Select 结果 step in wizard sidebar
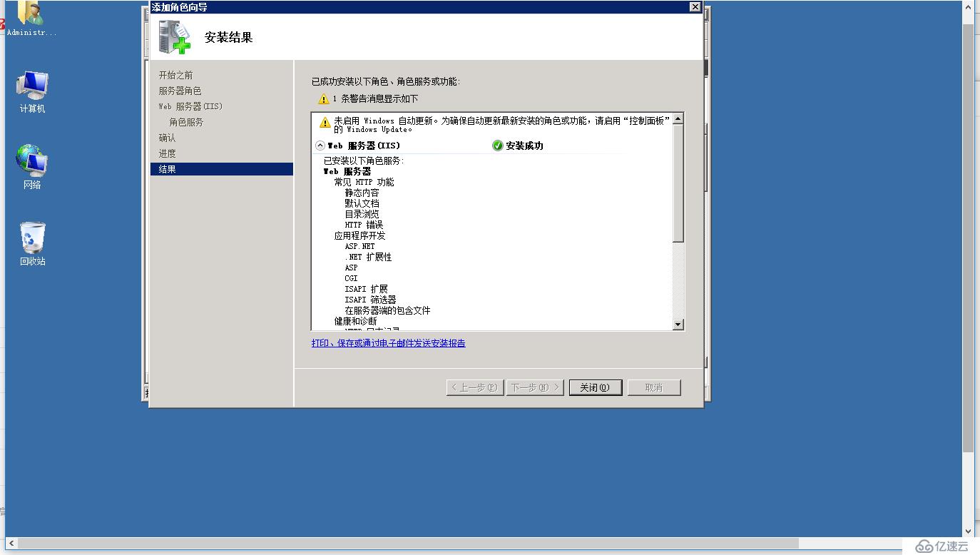Image resolution: width=980 pixels, height=555 pixels. (222, 169)
